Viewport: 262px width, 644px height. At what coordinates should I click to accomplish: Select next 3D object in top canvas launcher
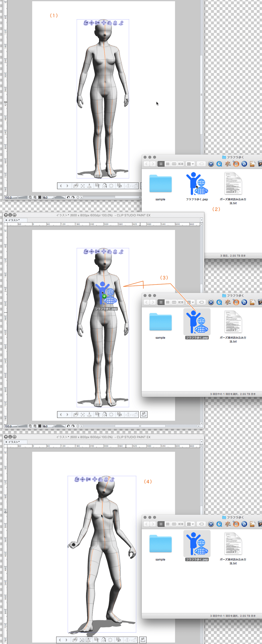pyautogui.click(x=67, y=186)
